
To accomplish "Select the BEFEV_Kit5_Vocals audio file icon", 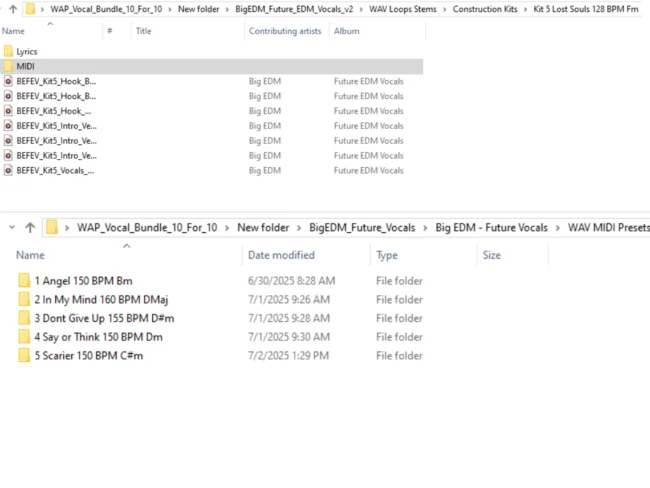I will pyautogui.click(x=8, y=171).
